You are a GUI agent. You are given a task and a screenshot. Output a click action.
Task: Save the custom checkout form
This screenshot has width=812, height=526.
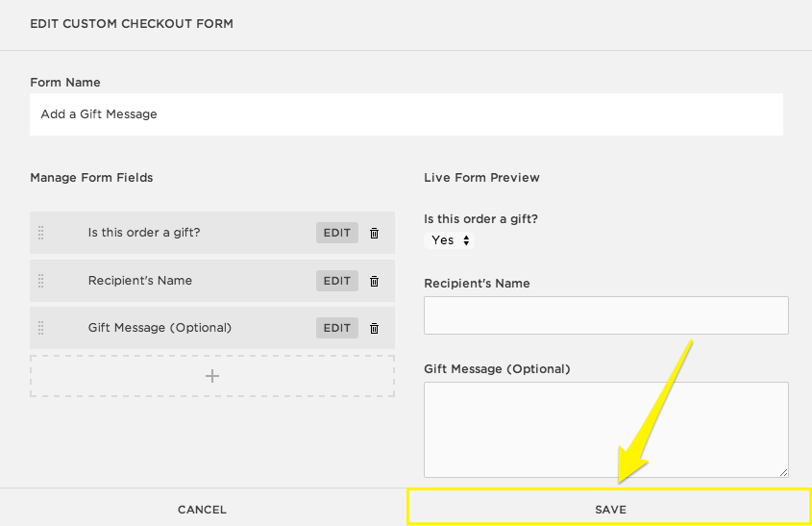609,509
